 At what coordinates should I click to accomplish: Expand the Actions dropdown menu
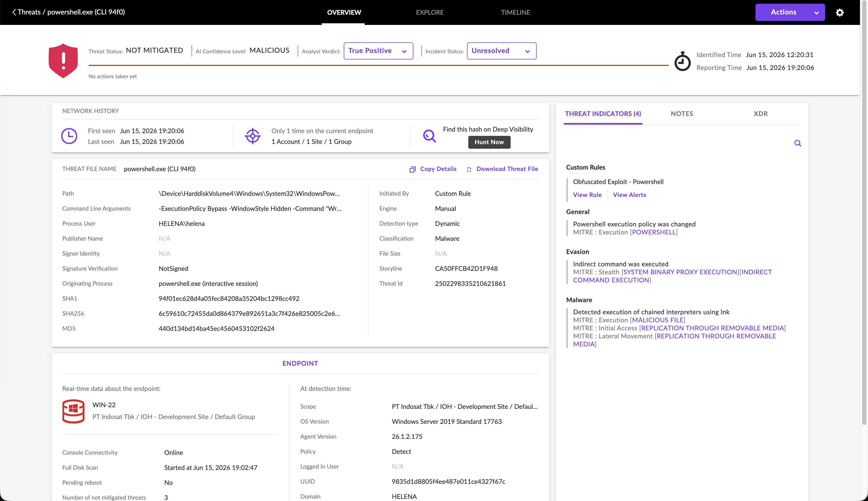[790, 12]
